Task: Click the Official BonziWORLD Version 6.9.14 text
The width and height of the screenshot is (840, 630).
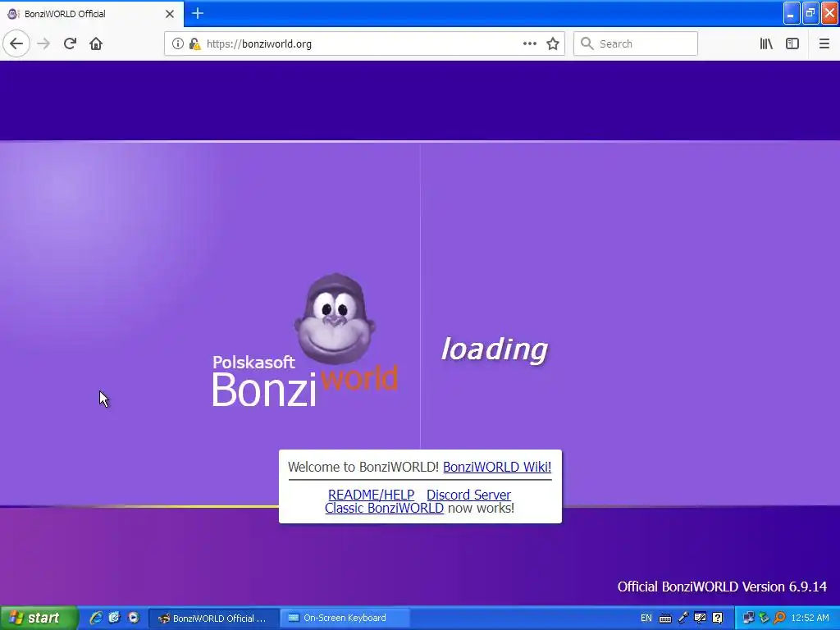Action: 722,587
